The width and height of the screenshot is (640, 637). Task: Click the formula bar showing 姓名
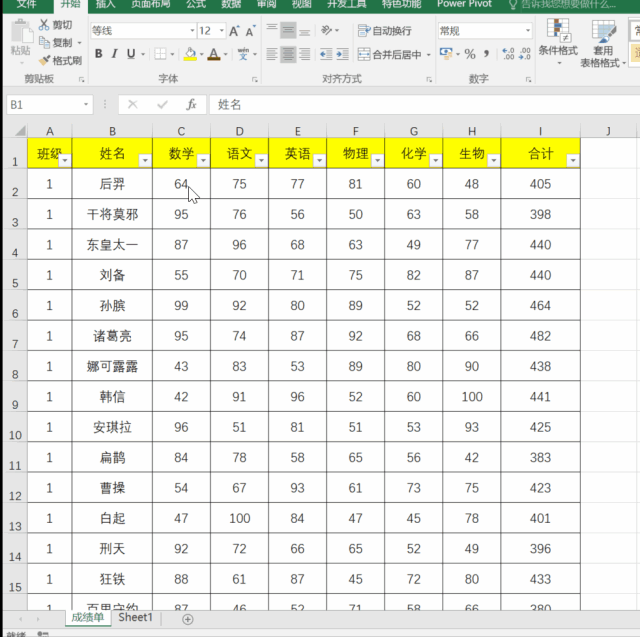tap(424, 105)
